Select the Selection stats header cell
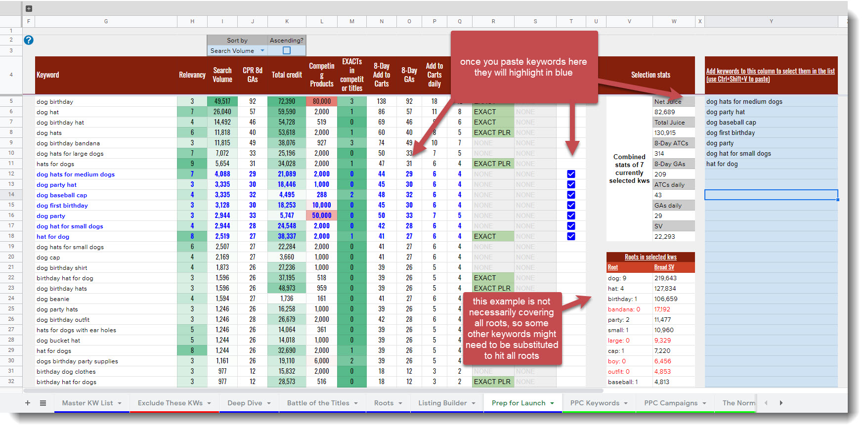This screenshot has width=868, height=433. 651,75
